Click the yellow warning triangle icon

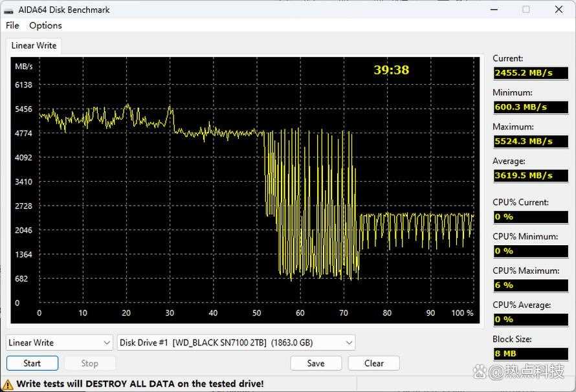point(8,384)
